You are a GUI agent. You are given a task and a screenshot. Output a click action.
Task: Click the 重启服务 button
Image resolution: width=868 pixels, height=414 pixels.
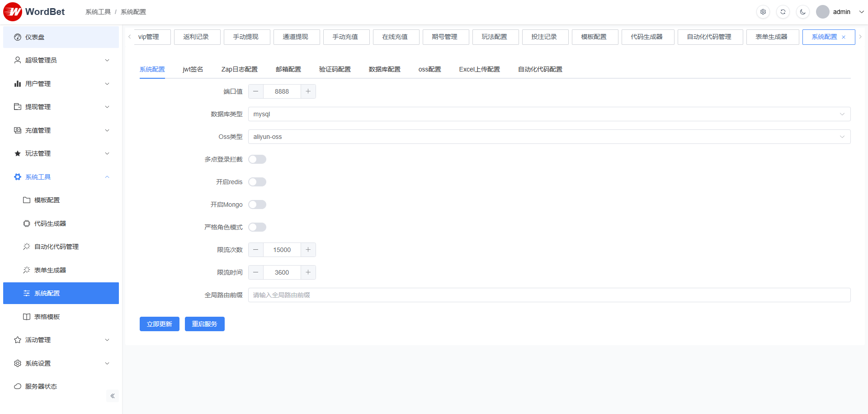204,324
